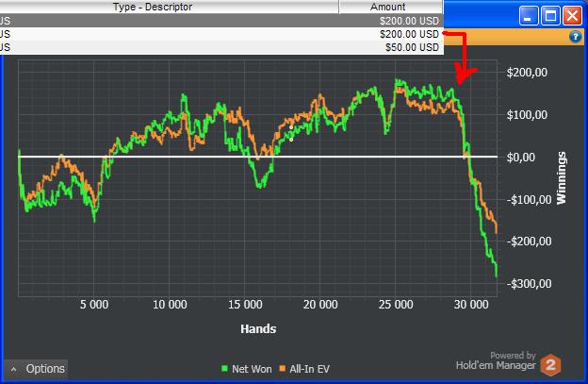588x384 pixels.
Task: Click the $200,00 winnings axis label
Action: point(527,73)
